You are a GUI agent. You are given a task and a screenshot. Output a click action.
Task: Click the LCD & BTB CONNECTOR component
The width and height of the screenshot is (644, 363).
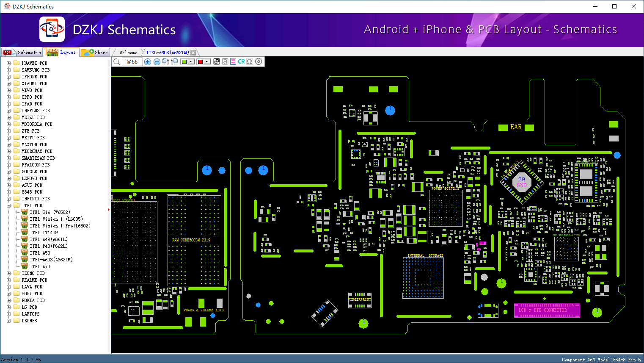[547, 310]
